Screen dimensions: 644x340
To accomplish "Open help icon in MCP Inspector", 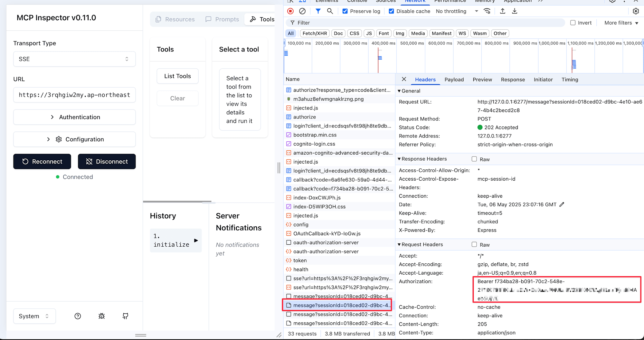I will coord(78,316).
